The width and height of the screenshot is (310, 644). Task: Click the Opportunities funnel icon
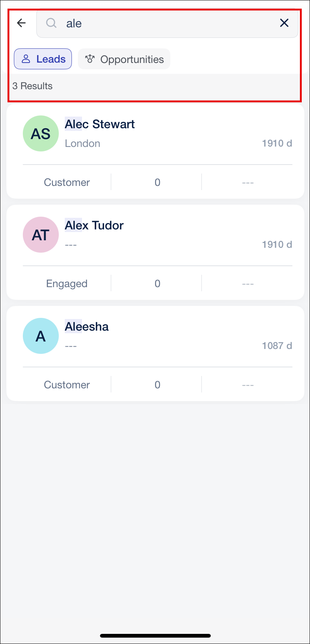point(89,59)
